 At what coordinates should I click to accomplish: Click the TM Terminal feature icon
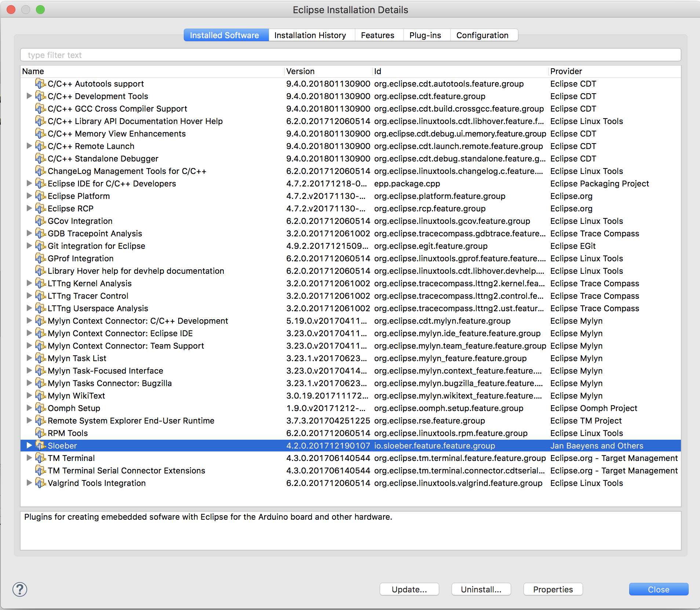pyautogui.click(x=40, y=458)
